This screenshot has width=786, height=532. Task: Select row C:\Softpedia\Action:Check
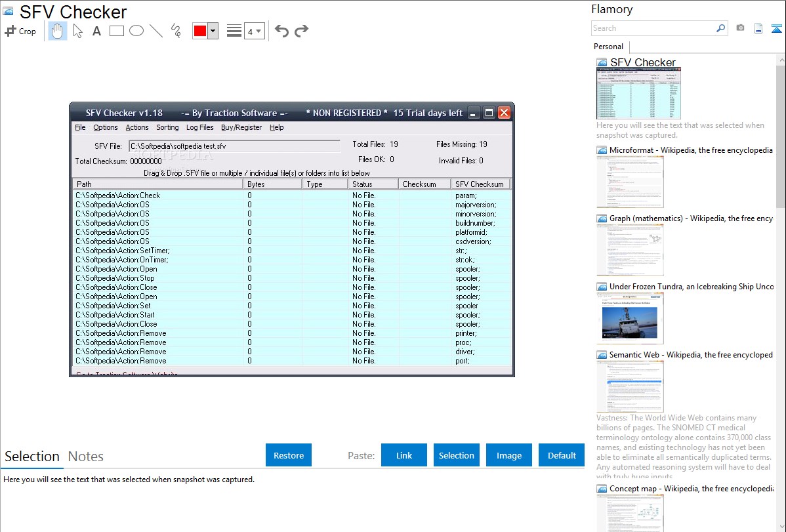pyautogui.click(x=292, y=195)
